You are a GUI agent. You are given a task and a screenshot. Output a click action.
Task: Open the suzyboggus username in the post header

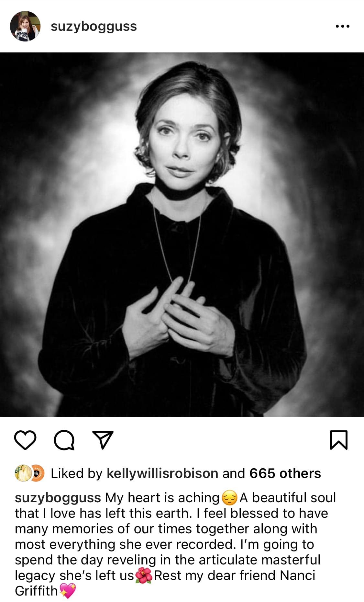[94, 27]
